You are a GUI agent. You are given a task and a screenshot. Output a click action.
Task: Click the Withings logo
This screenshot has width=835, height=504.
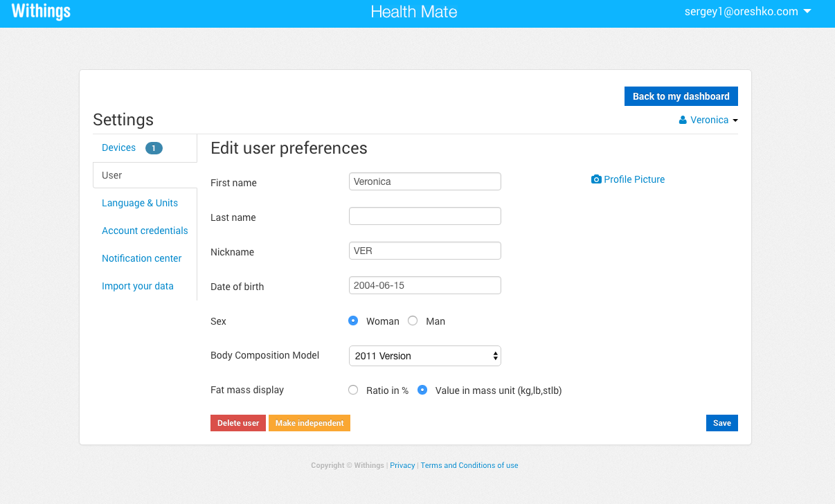41,12
